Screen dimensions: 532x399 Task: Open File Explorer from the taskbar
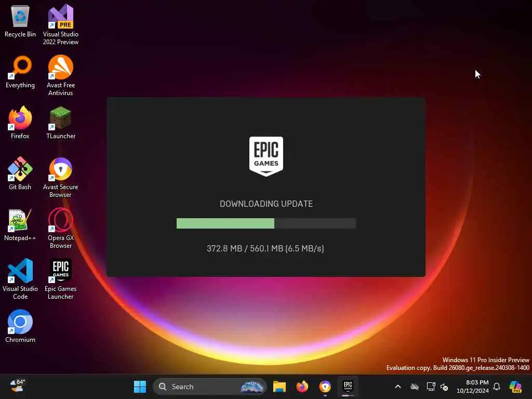coord(279,387)
